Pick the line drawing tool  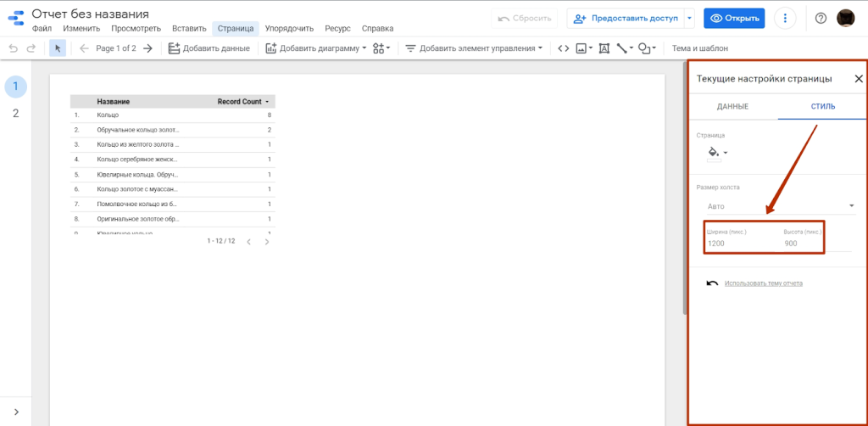click(623, 48)
